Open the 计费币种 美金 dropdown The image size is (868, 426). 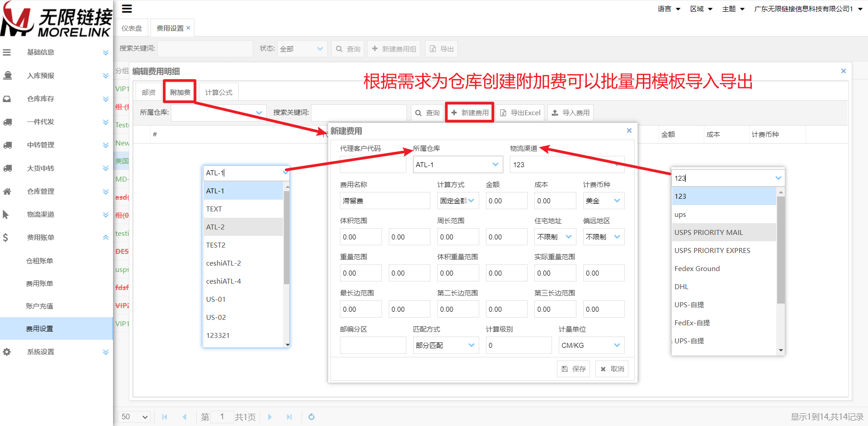click(x=604, y=201)
